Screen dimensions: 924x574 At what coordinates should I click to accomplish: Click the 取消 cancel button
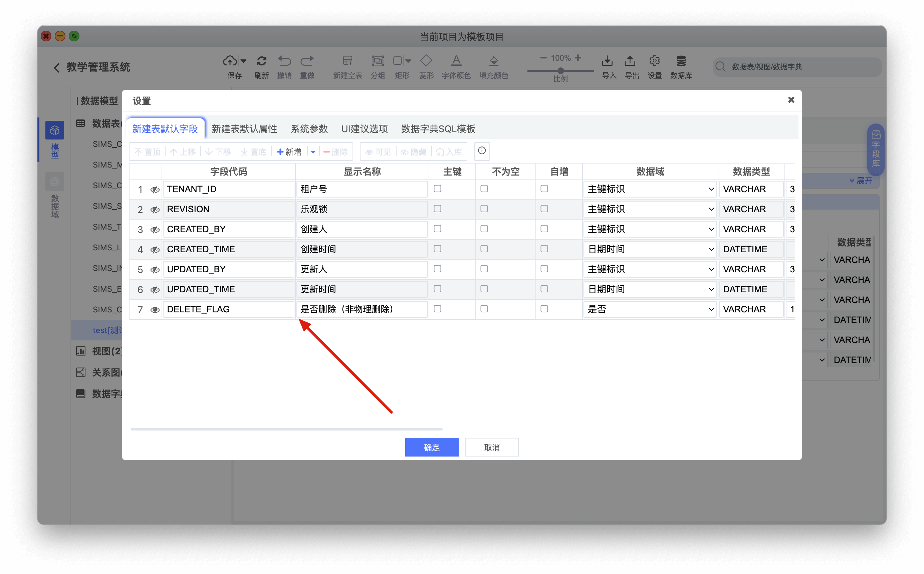coord(492,447)
